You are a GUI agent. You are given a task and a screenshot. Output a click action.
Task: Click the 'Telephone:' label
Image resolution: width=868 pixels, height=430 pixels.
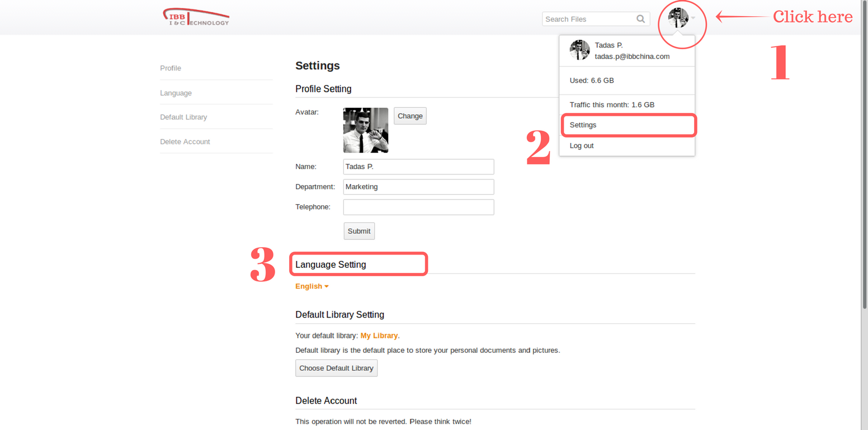tap(313, 207)
